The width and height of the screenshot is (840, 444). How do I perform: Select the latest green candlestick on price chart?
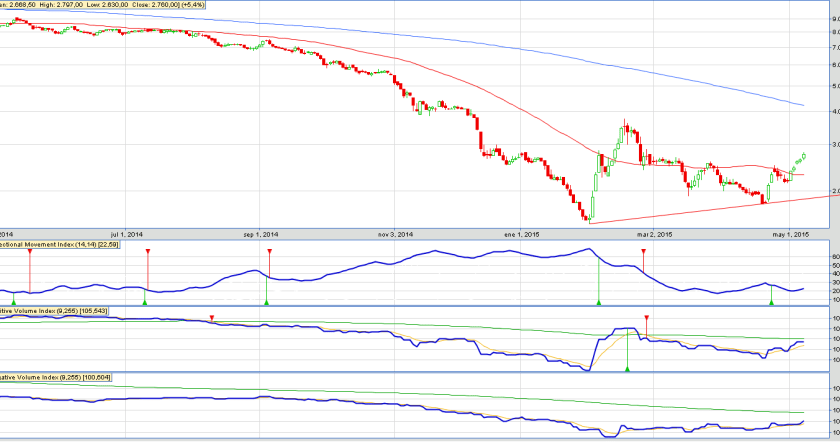point(803,155)
